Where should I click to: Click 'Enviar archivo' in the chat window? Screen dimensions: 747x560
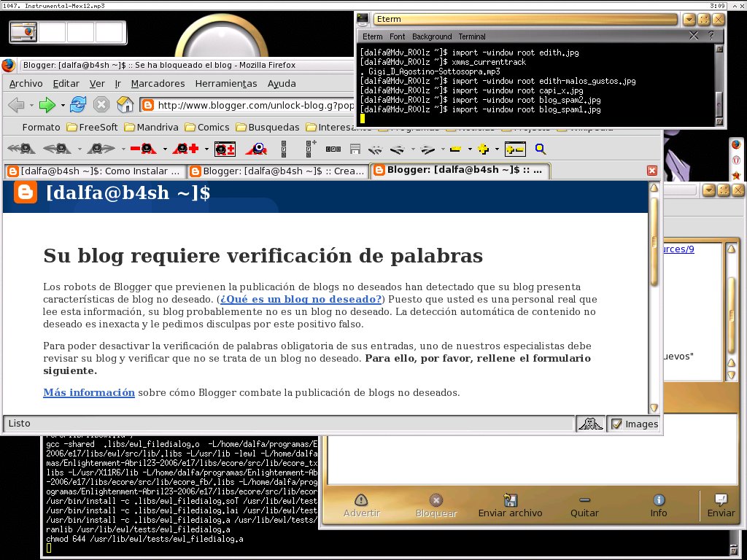(x=510, y=506)
